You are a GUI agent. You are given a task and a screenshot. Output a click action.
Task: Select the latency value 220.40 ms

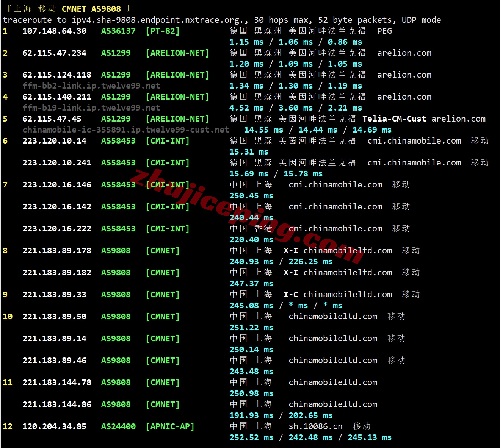tap(251, 240)
